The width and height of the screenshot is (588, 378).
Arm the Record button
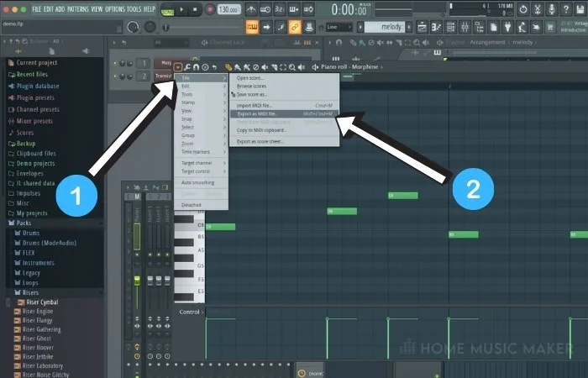point(210,9)
